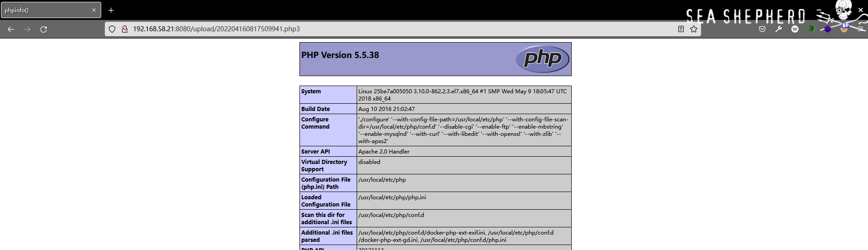Click the Linux 25be7a005050 system value
The height and width of the screenshot is (250, 868).
[462, 95]
